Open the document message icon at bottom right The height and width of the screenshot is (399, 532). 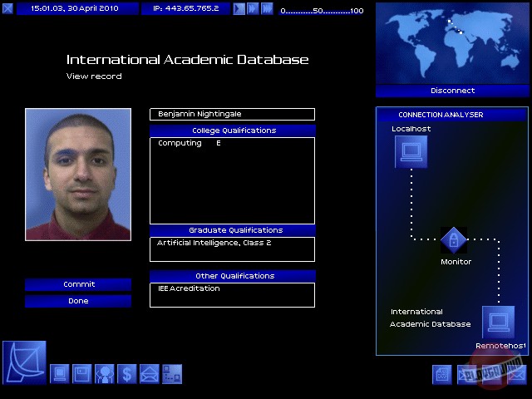(442, 375)
